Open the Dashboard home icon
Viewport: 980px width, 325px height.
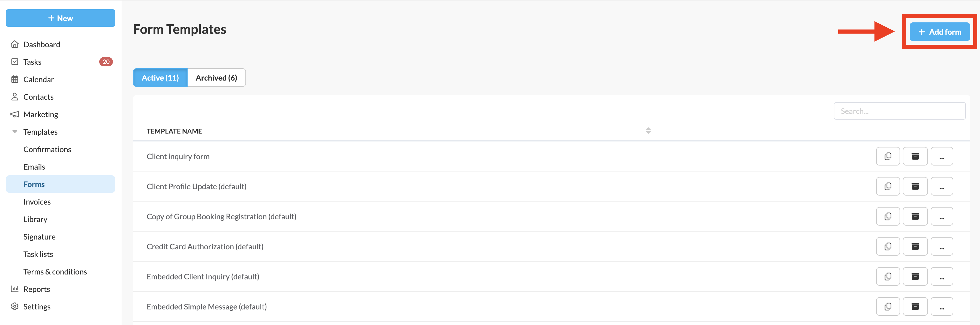[15, 44]
